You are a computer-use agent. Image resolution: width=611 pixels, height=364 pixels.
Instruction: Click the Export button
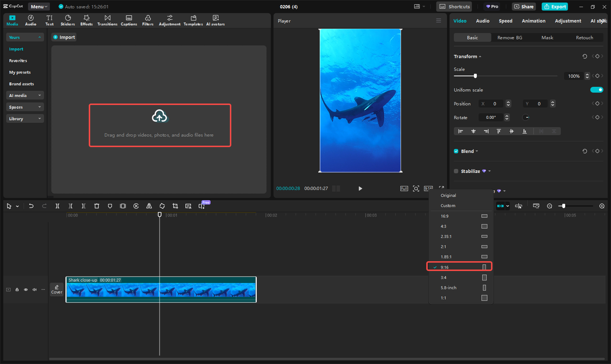tap(555, 6)
